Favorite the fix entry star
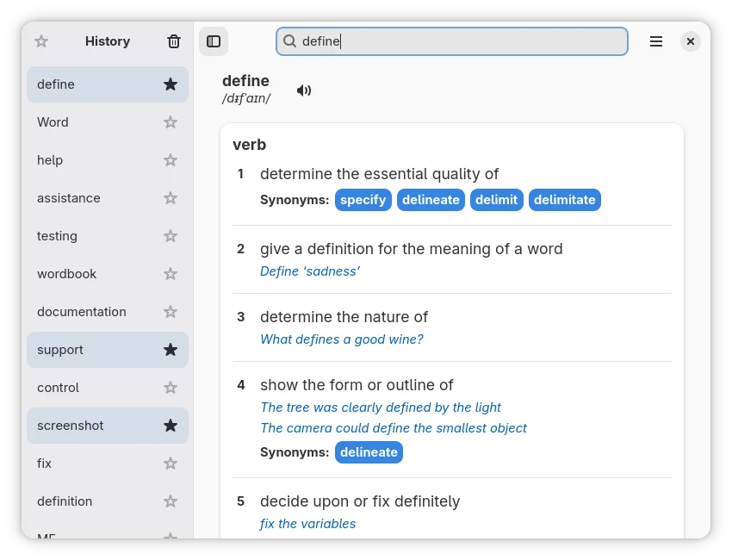732x560 pixels. click(x=171, y=464)
